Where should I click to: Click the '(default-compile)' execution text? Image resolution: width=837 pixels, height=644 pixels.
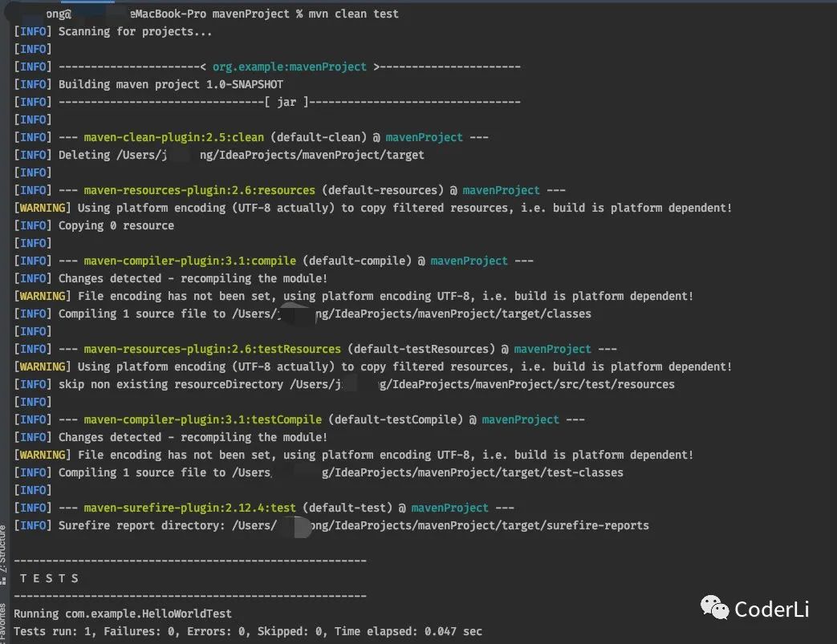click(357, 261)
